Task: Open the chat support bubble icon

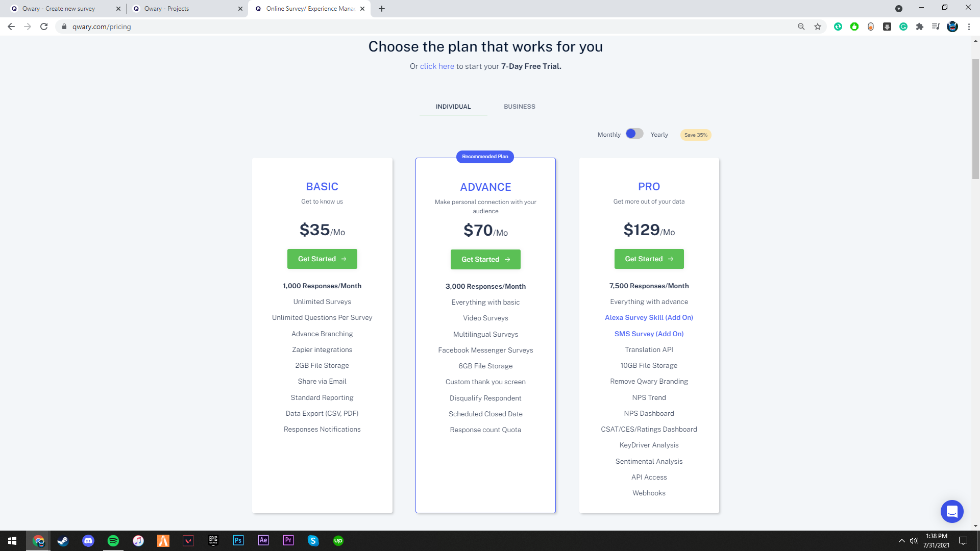Action: pyautogui.click(x=951, y=511)
